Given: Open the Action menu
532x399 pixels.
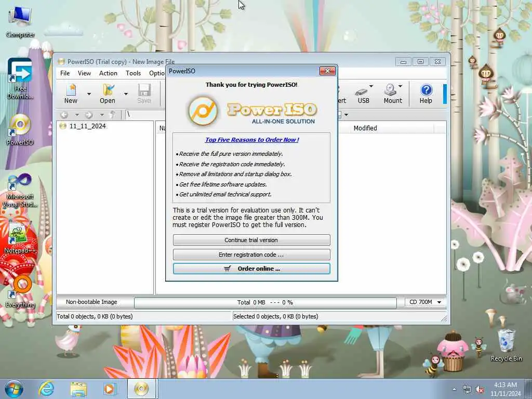Looking at the screenshot, I should click(108, 73).
